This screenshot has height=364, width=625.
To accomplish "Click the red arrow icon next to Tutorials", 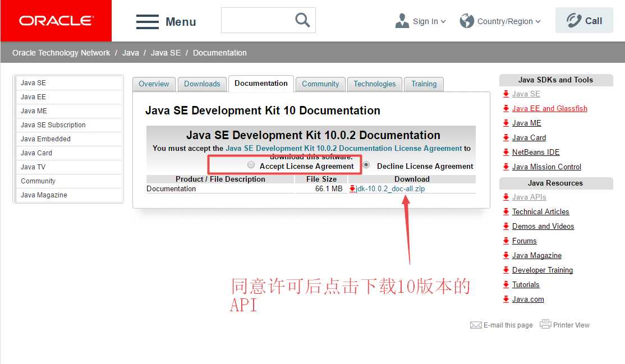I will click(x=506, y=285).
